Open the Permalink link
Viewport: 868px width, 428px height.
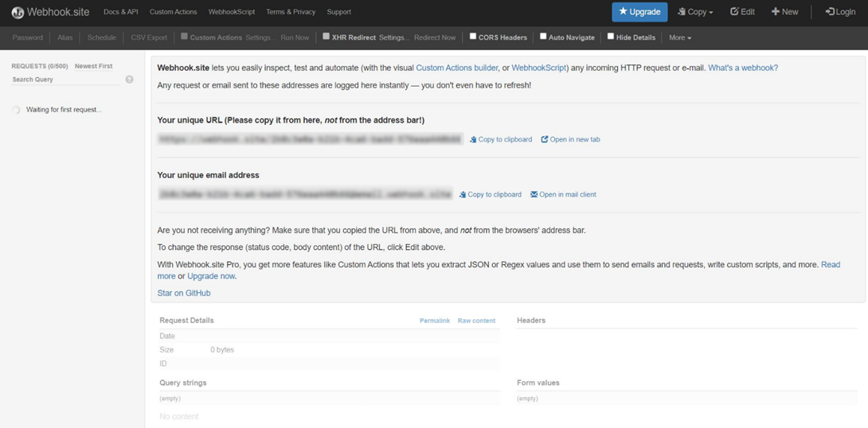coord(435,321)
